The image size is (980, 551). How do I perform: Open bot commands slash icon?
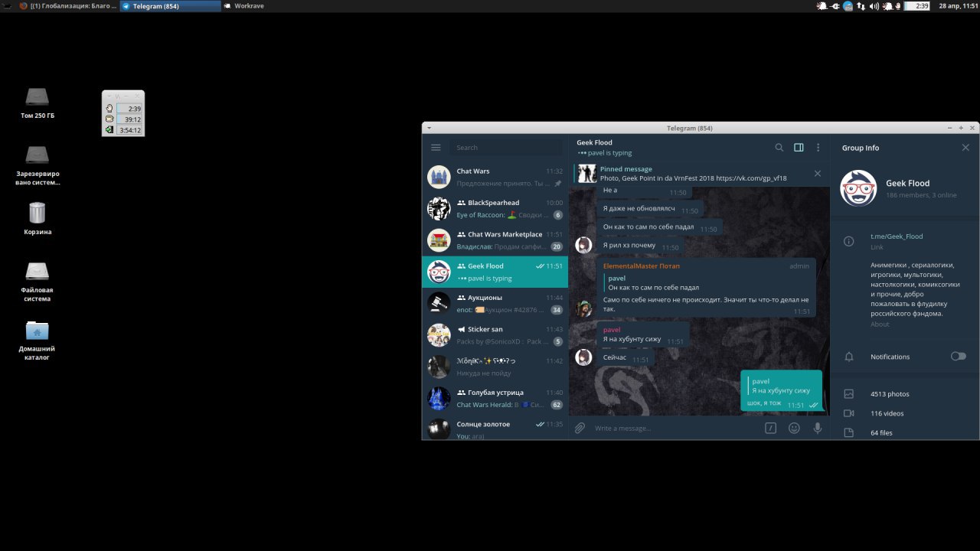771,428
